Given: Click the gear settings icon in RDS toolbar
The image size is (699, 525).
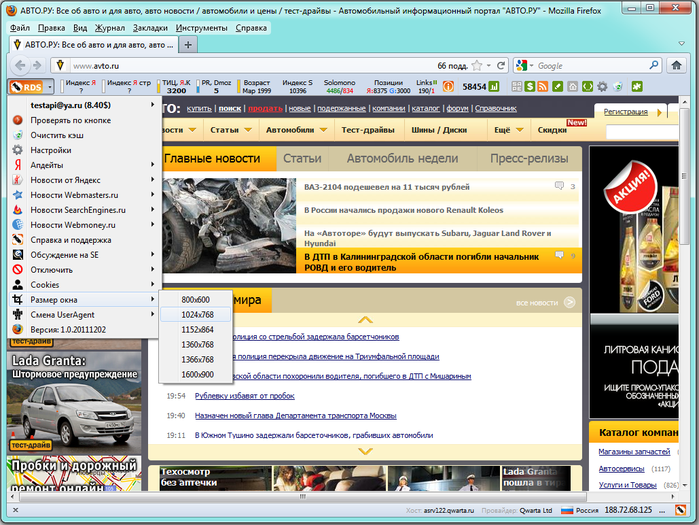Looking at the screenshot, I should point(602,86).
